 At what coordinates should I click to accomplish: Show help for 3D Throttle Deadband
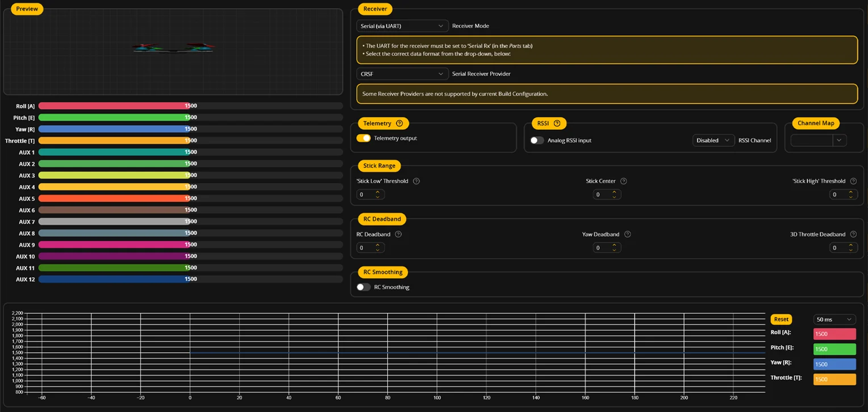click(853, 234)
